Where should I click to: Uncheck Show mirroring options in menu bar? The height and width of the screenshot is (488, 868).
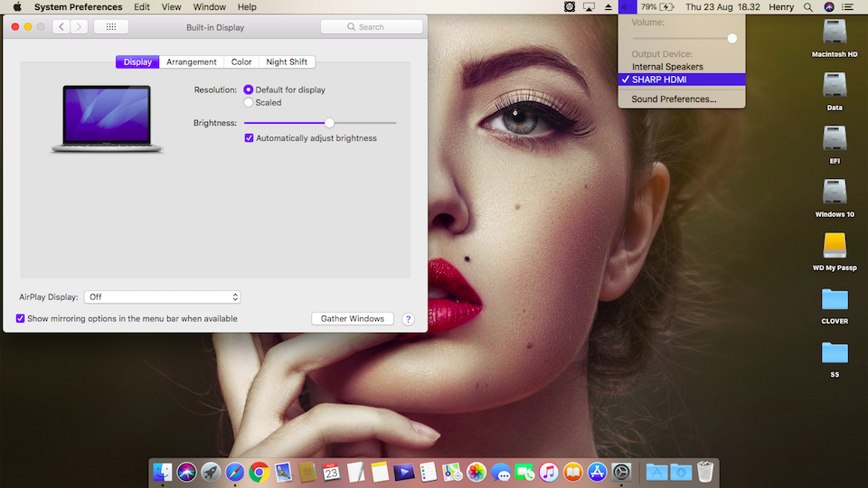21,319
